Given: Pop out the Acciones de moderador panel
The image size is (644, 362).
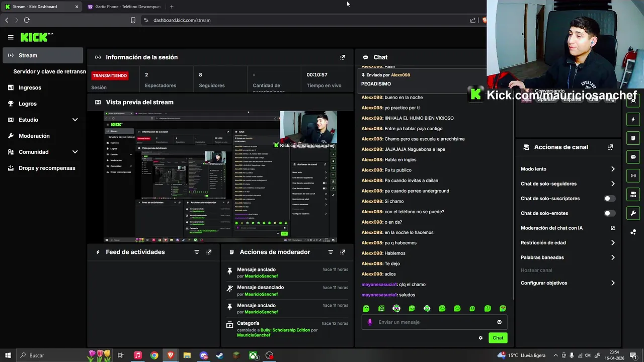Looking at the screenshot, I should point(343,252).
